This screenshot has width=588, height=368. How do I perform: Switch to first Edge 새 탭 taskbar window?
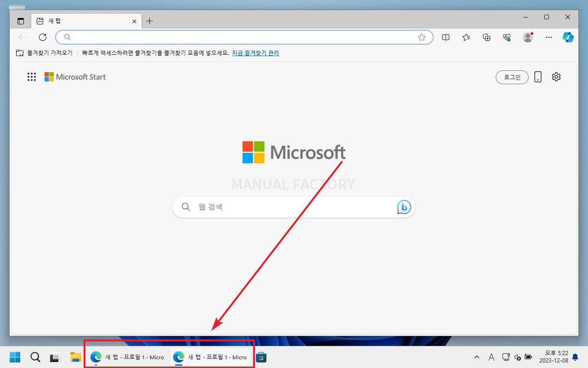coord(127,357)
